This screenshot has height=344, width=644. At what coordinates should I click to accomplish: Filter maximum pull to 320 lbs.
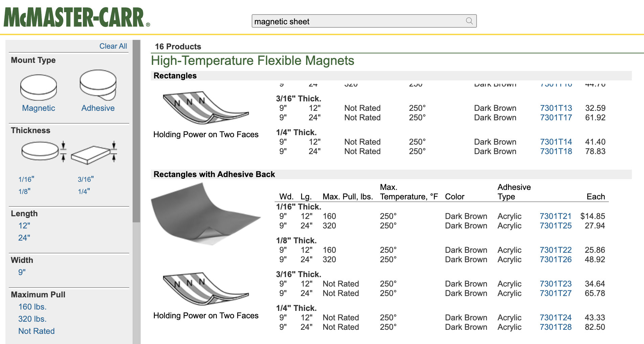click(x=32, y=319)
